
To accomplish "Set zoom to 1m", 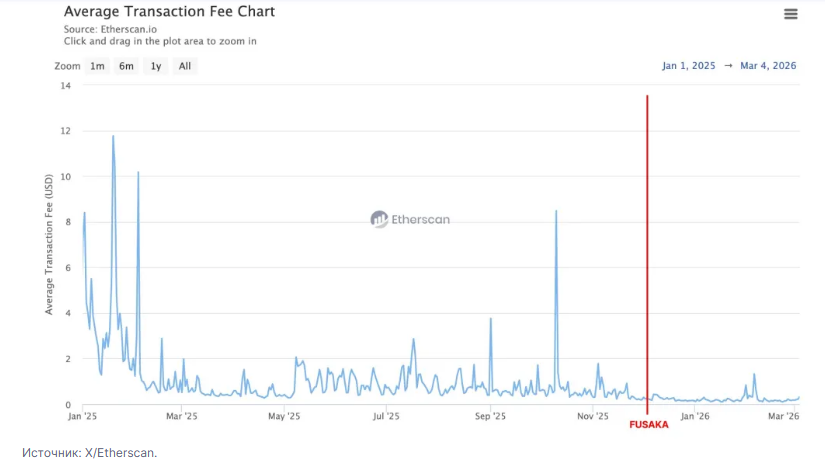I will [x=97, y=66].
